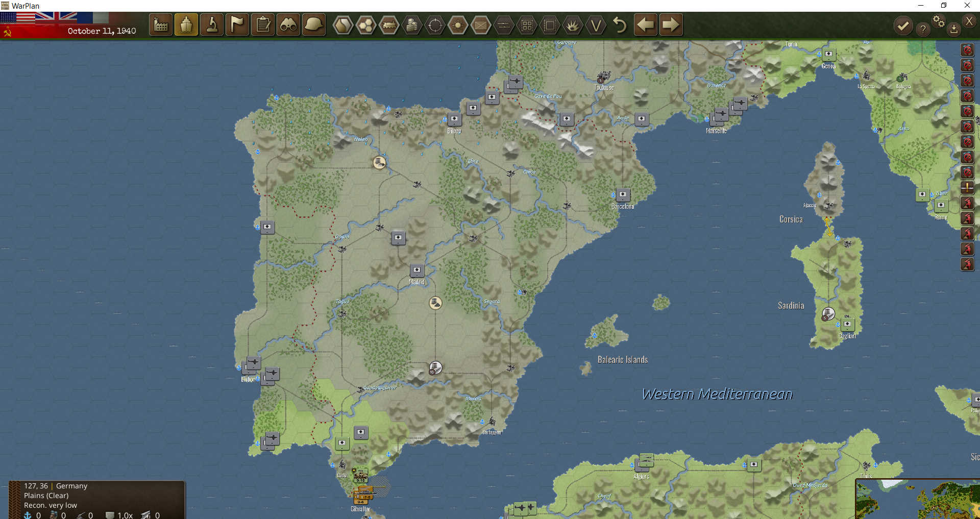The width and height of the screenshot is (980, 519).
Task: Open the research microscope screen
Action: pos(212,24)
